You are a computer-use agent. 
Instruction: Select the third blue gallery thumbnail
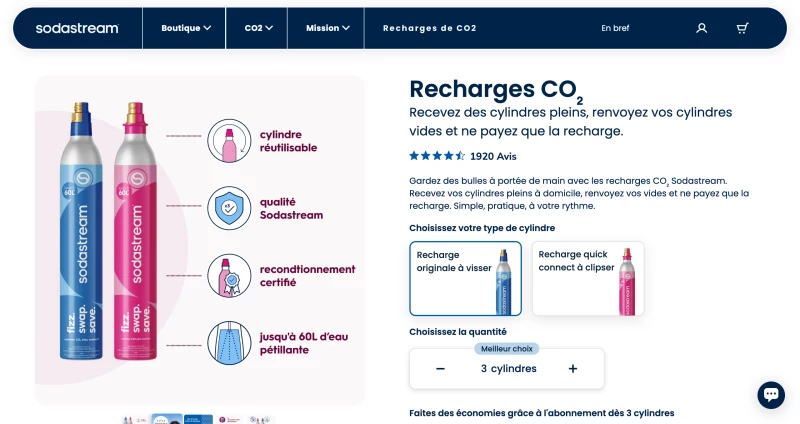coord(198,419)
